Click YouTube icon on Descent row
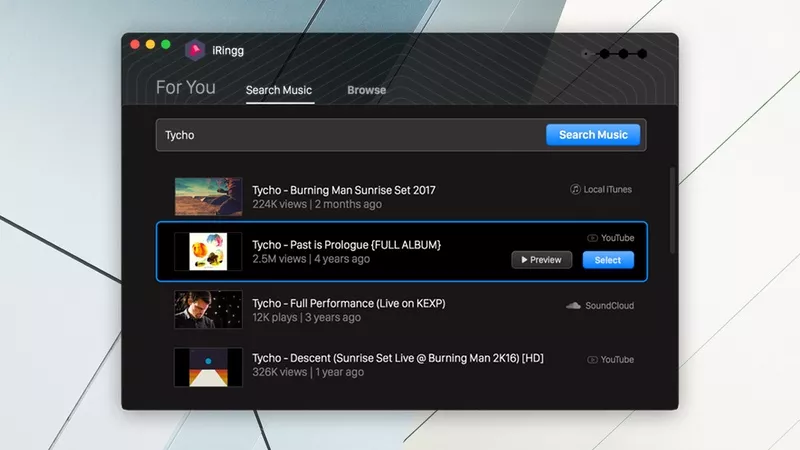This screenshot has width=800, height=450. point(592,360)
